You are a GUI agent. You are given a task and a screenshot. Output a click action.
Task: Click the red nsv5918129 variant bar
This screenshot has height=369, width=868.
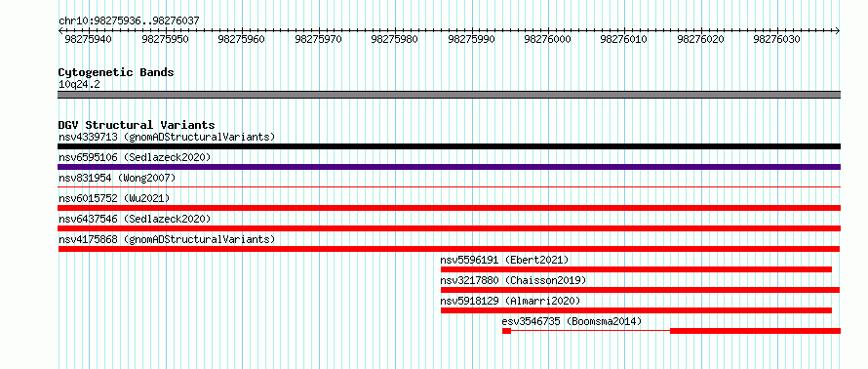(x=636, y=310)
